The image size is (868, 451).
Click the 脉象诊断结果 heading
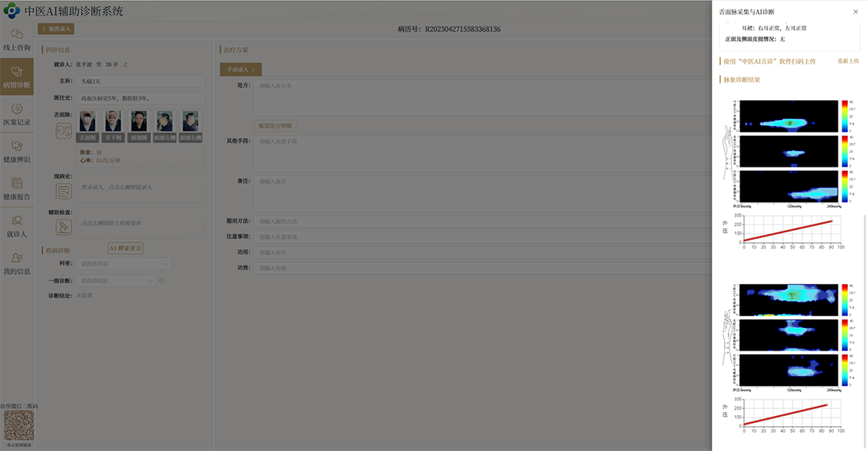click(741, 79)
